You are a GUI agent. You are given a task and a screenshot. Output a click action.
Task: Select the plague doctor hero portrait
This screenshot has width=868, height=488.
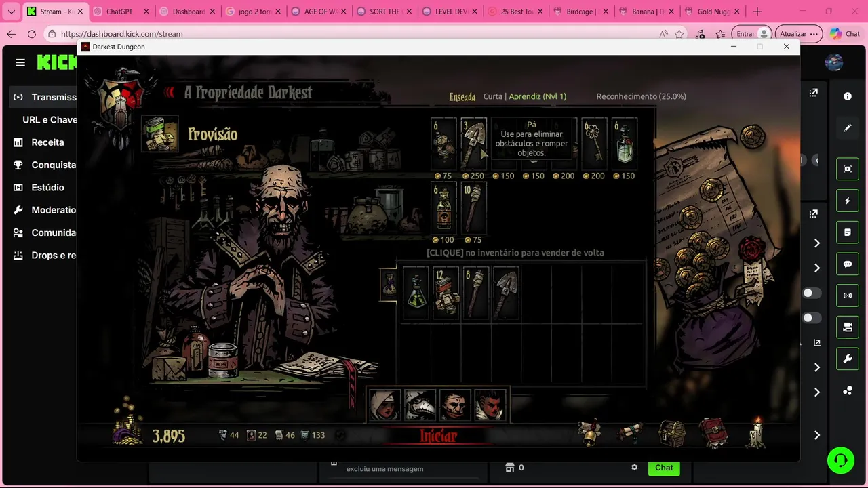(x=420, y=405)
